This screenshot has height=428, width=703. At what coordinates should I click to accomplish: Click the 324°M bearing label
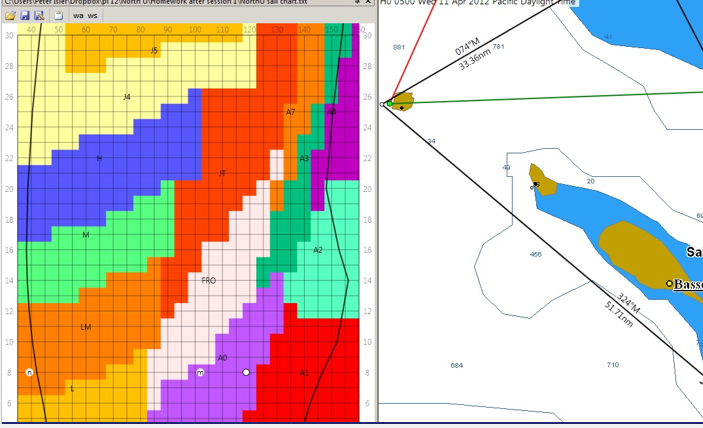pyautogui.click(x=628, y=303)
